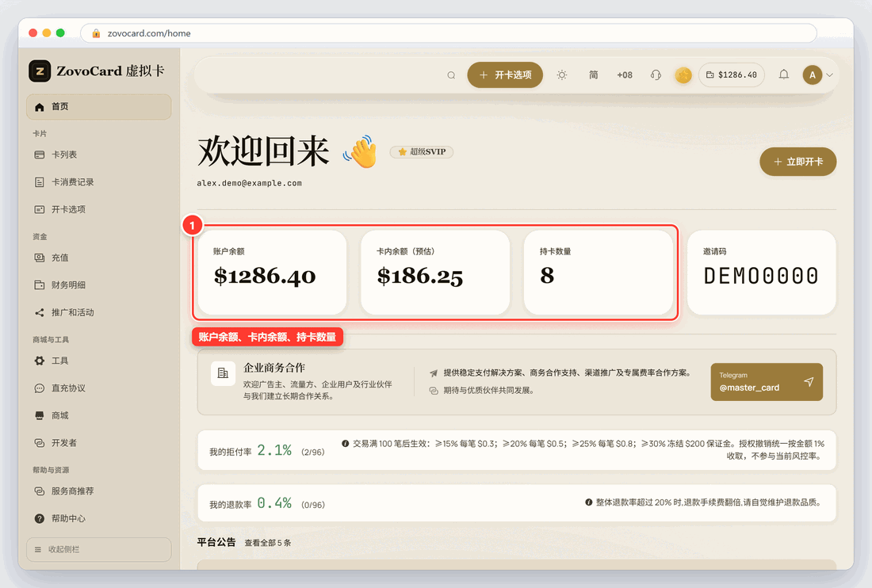872x588 pixels.
Task: Click the 0.4% refund rate value
Action: 274,503
